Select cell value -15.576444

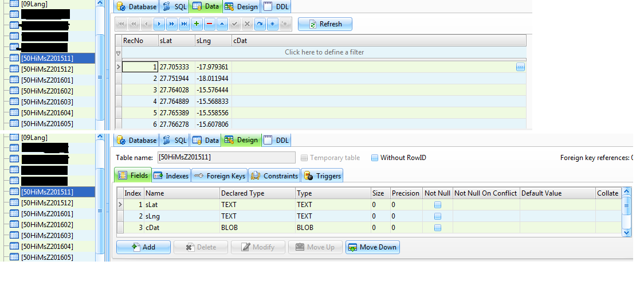point(213,90)
